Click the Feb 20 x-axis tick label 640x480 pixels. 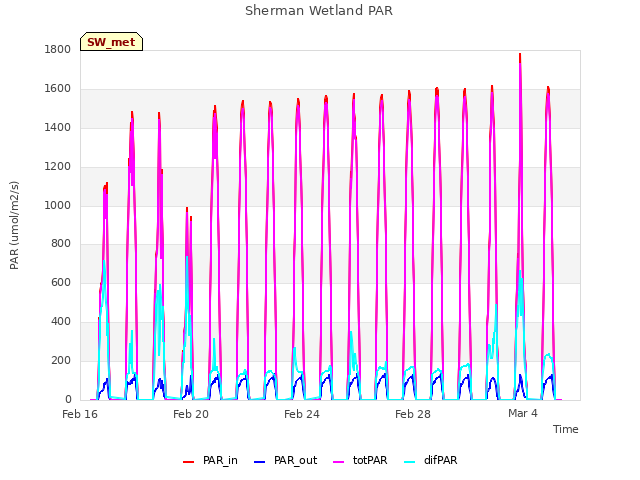coord(191,414)
